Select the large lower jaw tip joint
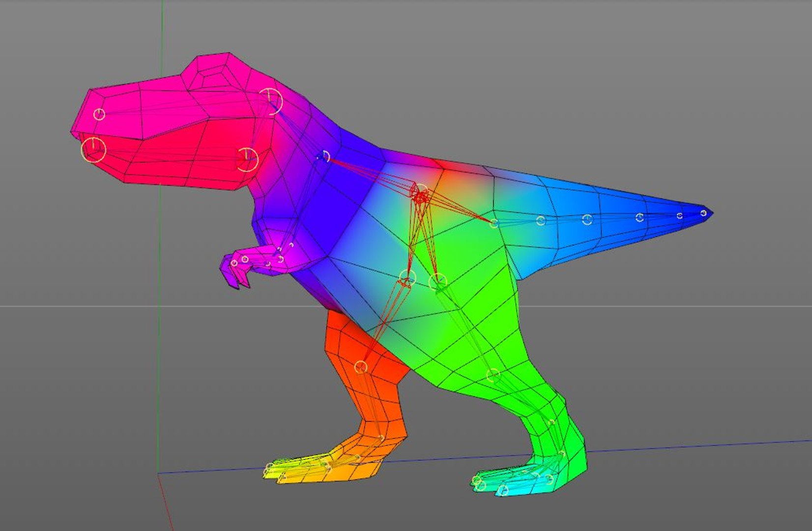 93,149
